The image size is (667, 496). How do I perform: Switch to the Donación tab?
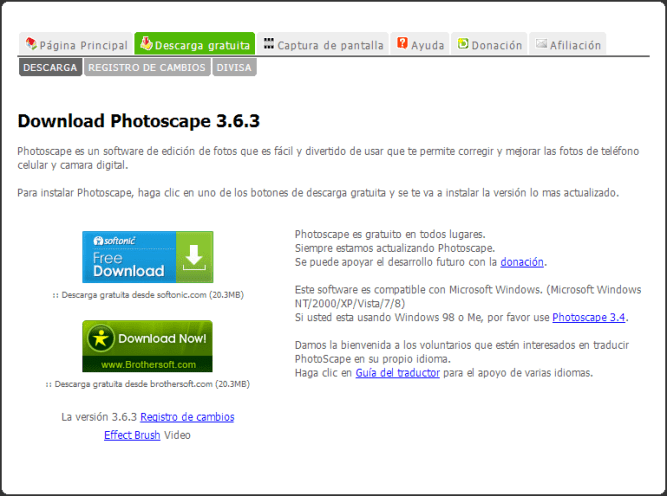[489, 44]
